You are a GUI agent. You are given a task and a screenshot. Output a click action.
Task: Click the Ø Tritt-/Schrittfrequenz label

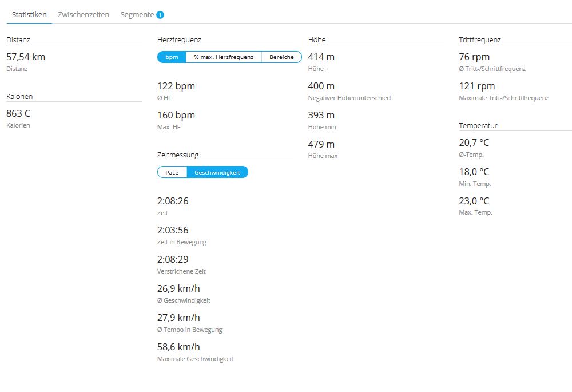pos(492,69)
